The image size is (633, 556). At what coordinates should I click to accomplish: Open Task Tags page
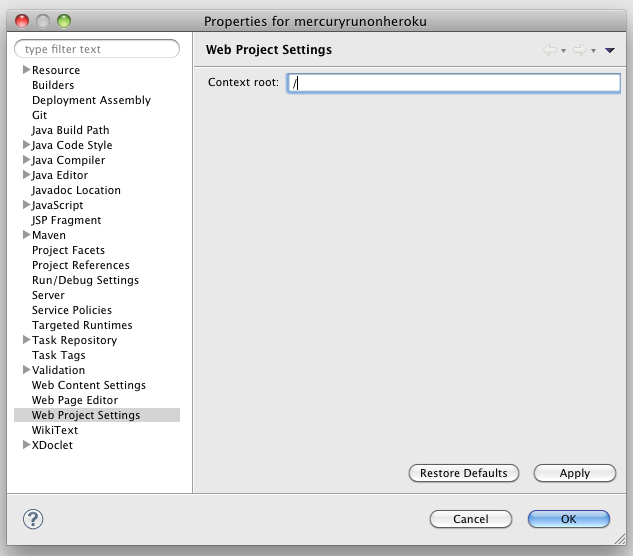pos(59,355)
